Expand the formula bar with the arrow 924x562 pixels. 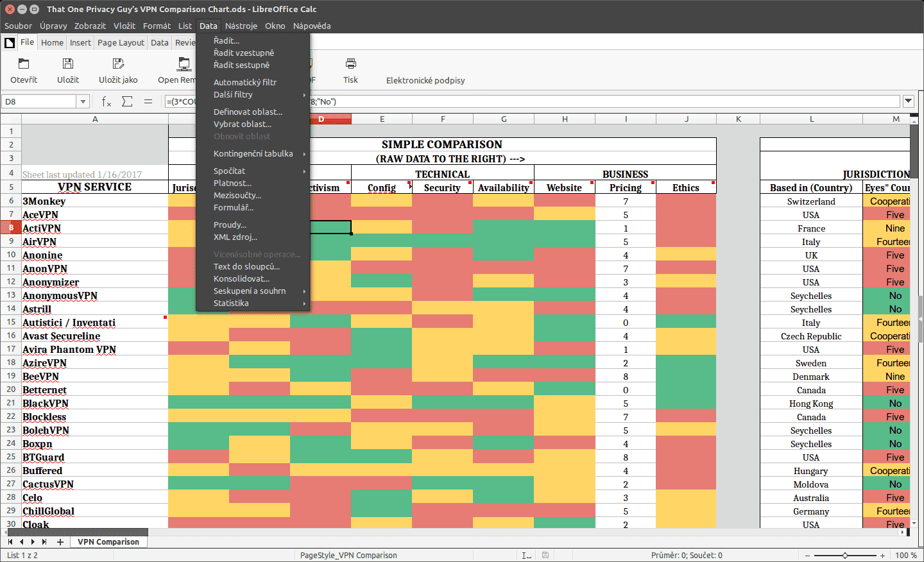pos(908,101)
